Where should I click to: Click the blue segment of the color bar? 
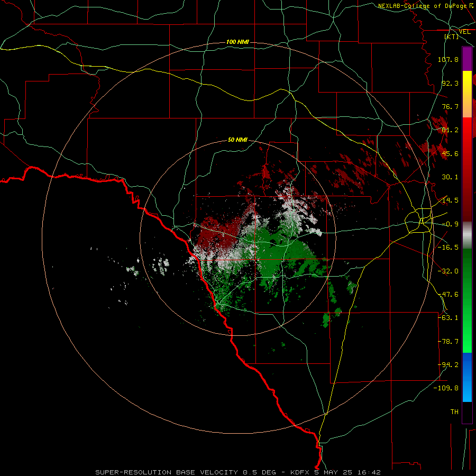[x=467, y=377]
